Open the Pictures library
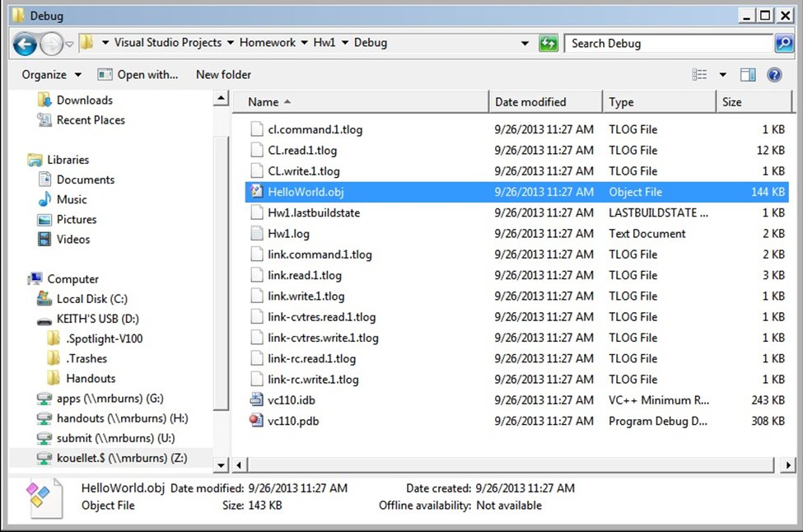The height and width of the screenshot is (532, 803). 67,220
